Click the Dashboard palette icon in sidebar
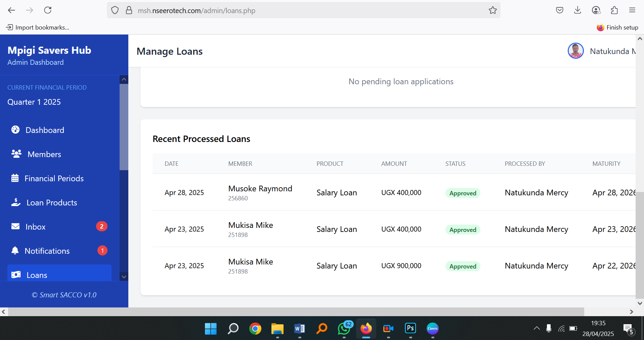The image size is (644, 340). pyautogui.click(x=15, y=130)
